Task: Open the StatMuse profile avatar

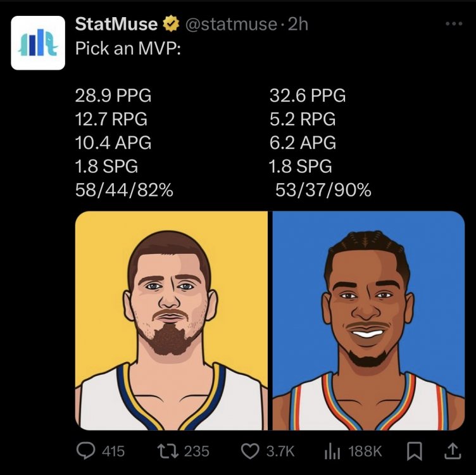Action: pos(38,42)
